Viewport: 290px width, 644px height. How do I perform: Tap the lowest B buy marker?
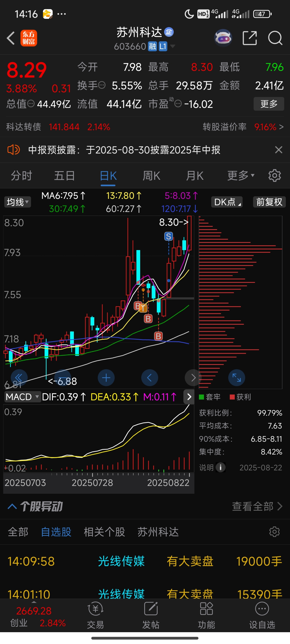[x=158, y=336]
